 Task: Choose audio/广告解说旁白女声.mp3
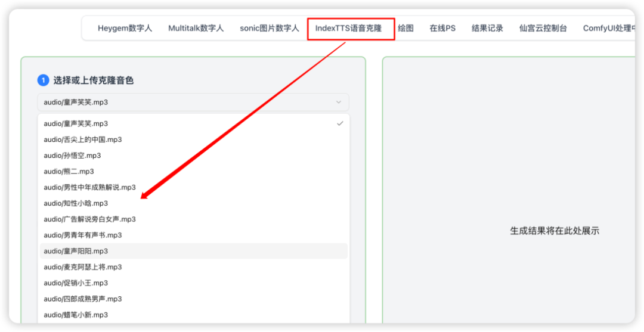pos(193,219)
